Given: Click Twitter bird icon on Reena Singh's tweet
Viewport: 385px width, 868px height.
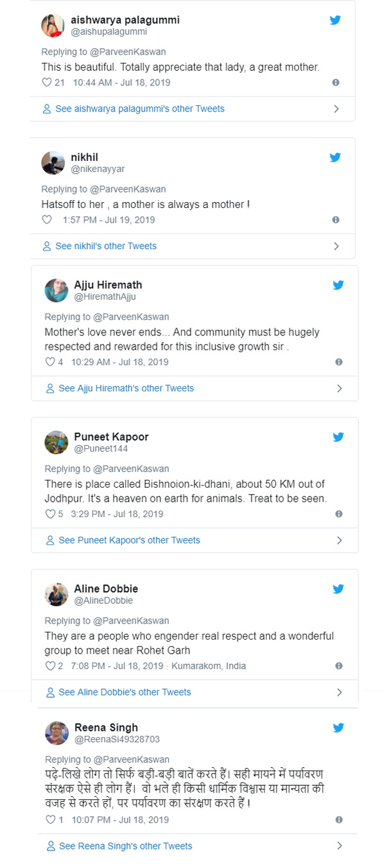Looking at the screenshot, I should point(338,728).
